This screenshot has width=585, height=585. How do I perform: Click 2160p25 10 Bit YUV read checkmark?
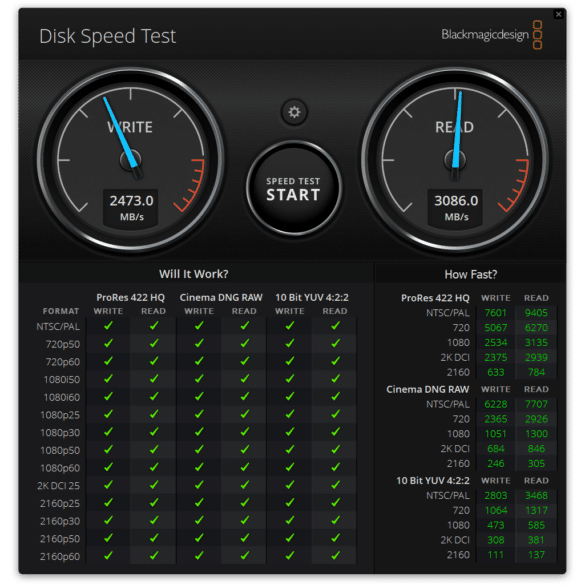click(x=335, y=503)
